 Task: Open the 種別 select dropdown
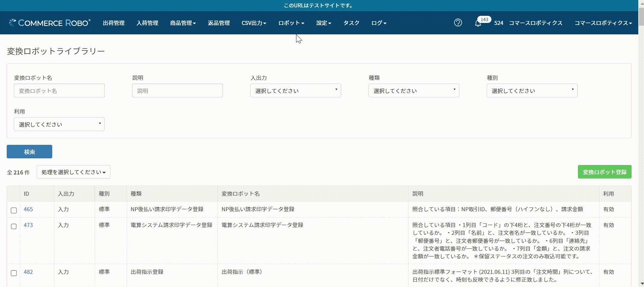(x=532, y=91)
